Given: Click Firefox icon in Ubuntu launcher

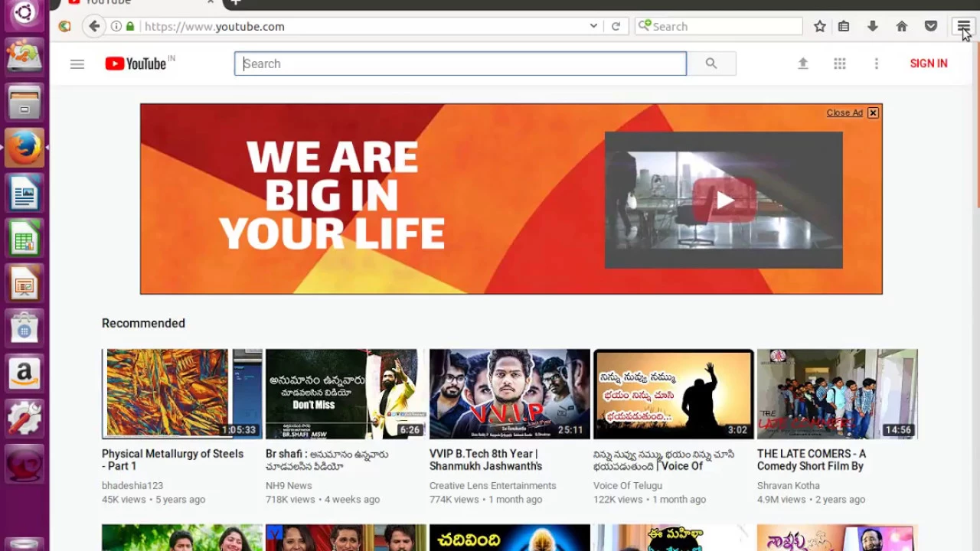Looking at the screenshot, I should 24,147.
